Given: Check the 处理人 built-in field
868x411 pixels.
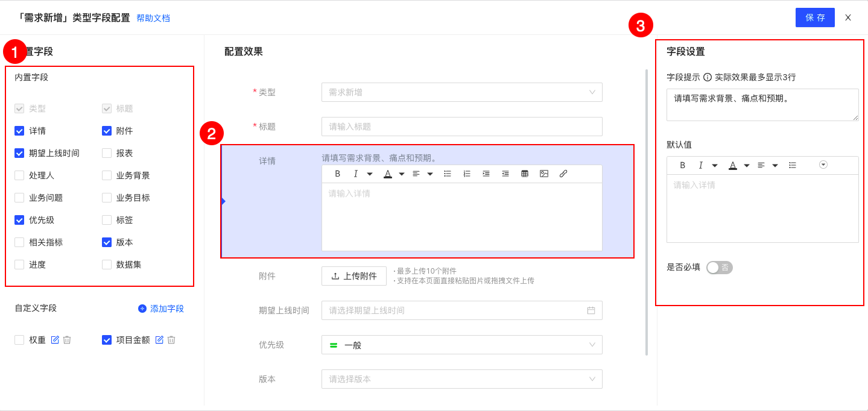Looking at the screenshot, I should [x=19, y=175].
